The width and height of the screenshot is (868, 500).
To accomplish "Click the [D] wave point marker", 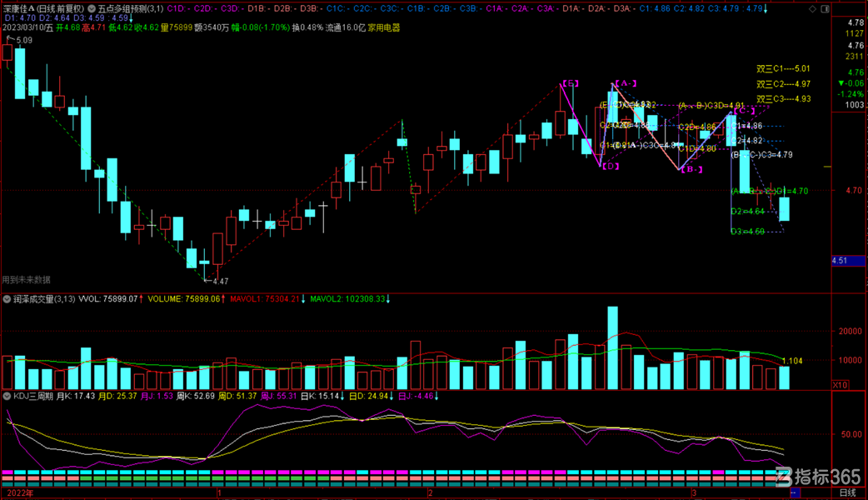I will pos(610,166).
